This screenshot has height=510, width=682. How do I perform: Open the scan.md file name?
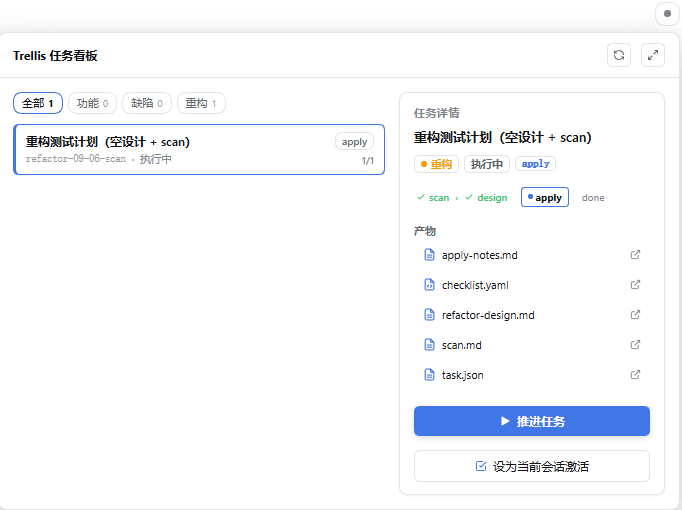tap(461, 345)
